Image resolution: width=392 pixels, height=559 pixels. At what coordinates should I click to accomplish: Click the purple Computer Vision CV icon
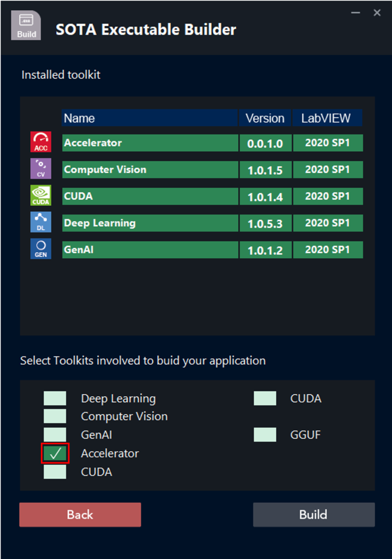coord(41,169)
